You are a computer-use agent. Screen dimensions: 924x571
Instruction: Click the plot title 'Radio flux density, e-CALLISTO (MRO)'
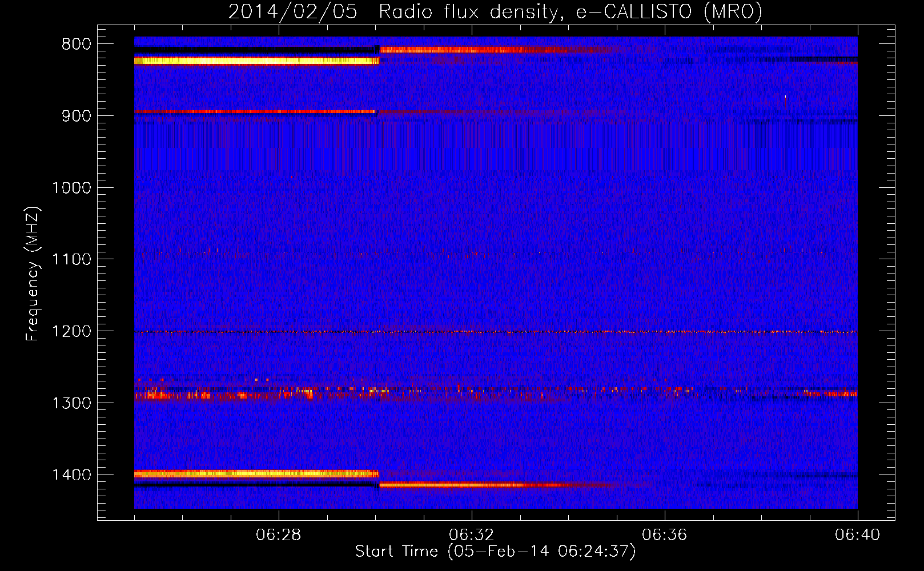pos(570,11)
